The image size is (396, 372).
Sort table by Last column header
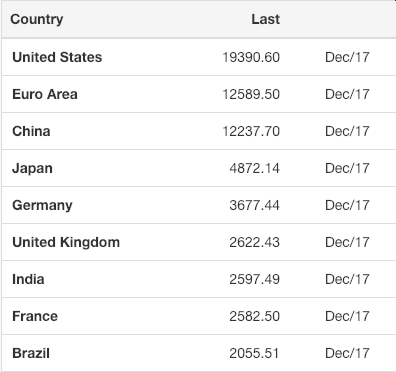click(265, 19)
